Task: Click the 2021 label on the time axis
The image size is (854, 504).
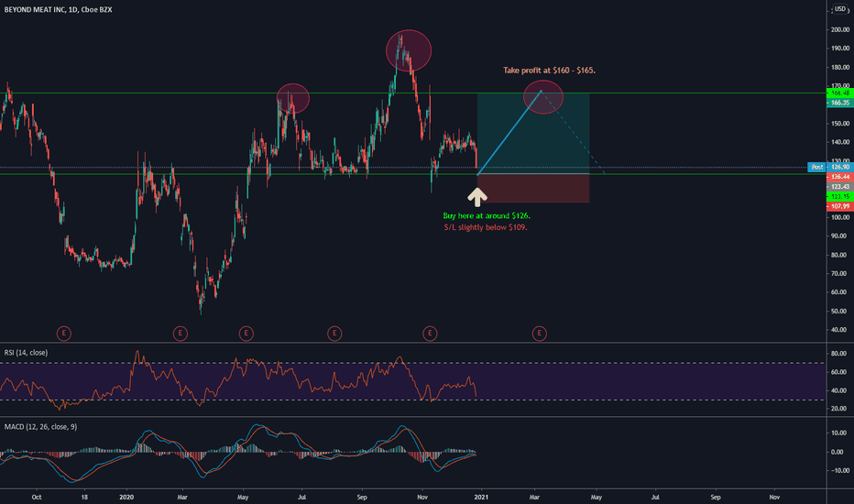Action: pos(481,497)
